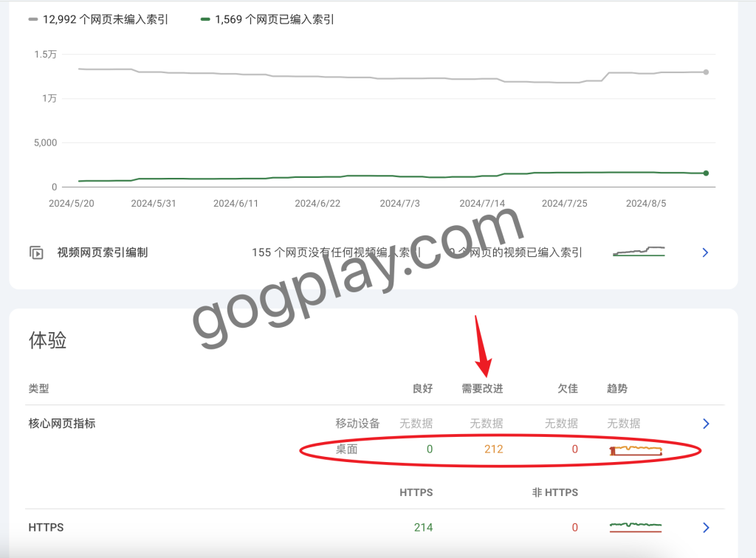The height and width of the screenshot is (558, 756).
Task: Click the 5,000 y-axis label
Action: (x=45, y=142)
